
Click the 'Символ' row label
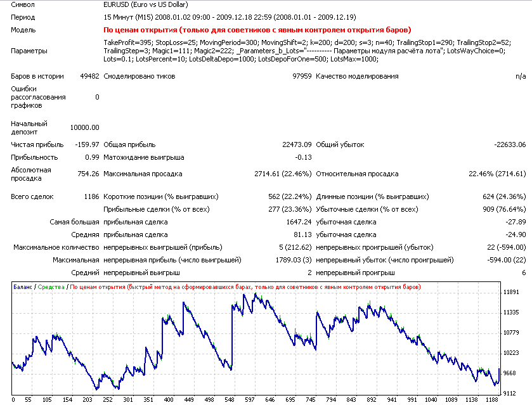pos(23,4)
